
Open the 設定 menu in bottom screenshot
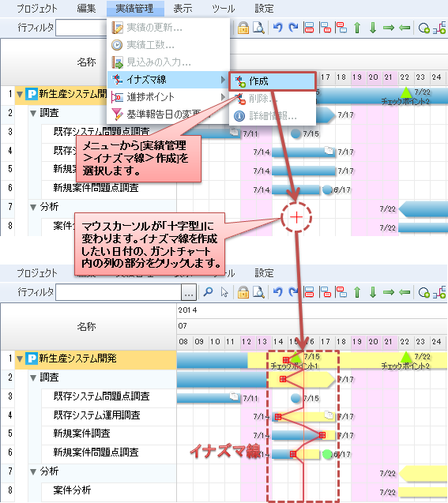tap(264, 273)
